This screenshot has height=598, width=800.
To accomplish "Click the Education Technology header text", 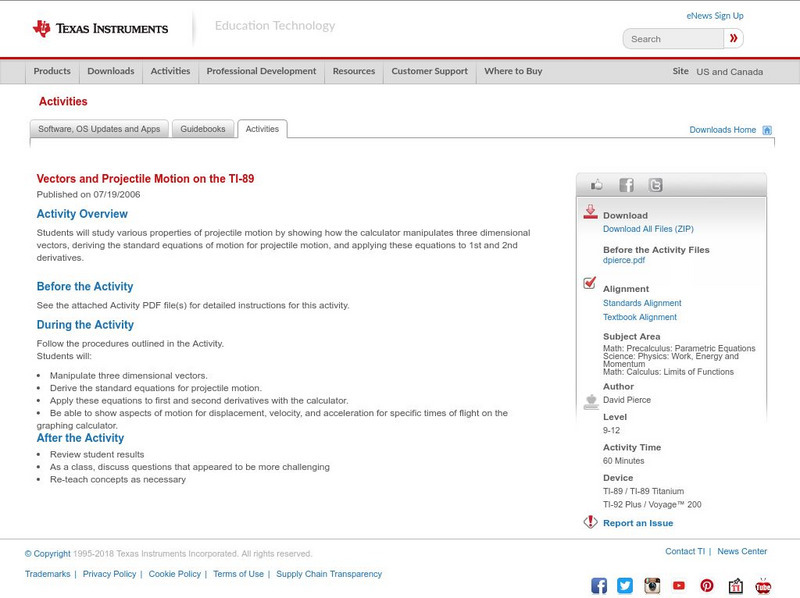I will [274, 26].
